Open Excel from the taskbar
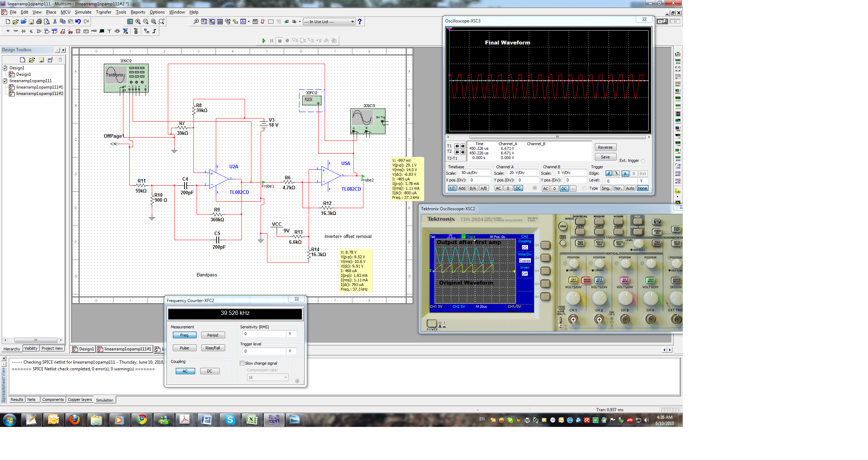The width and height of the screenshot is (868, 460). pyautogui.click(x=252, y=420)
